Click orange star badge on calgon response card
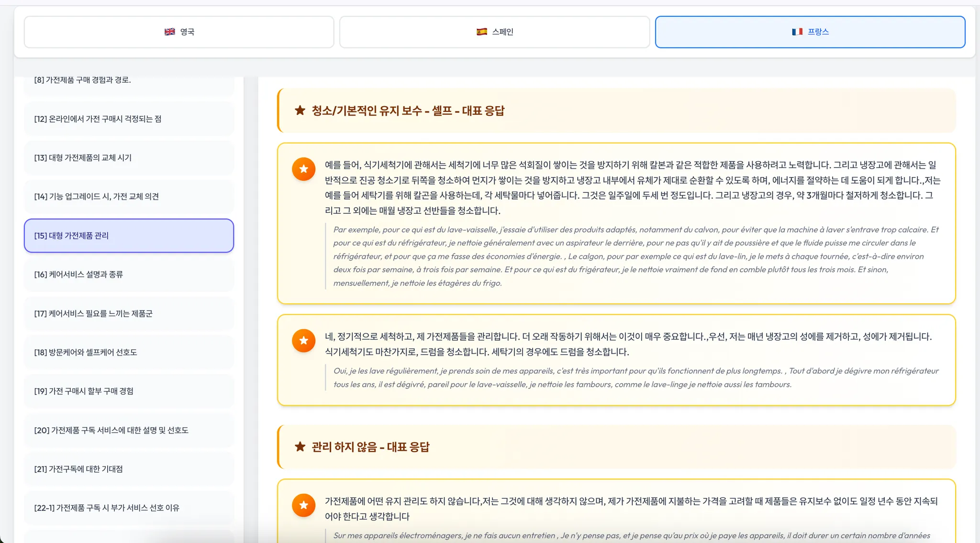The width and height of the screenshot is (980, 543). click(x=303, y=169)
